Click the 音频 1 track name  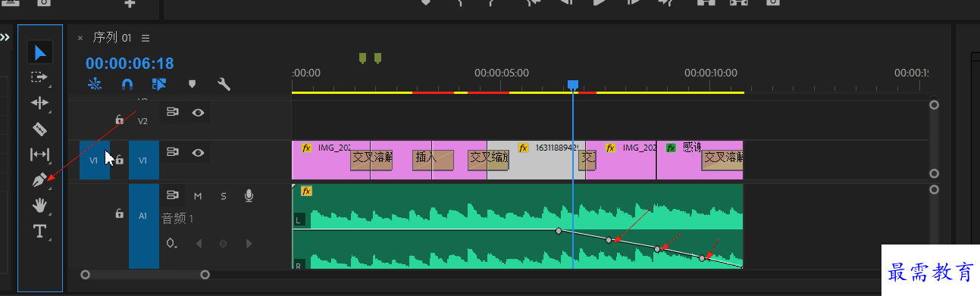(178, 219)
